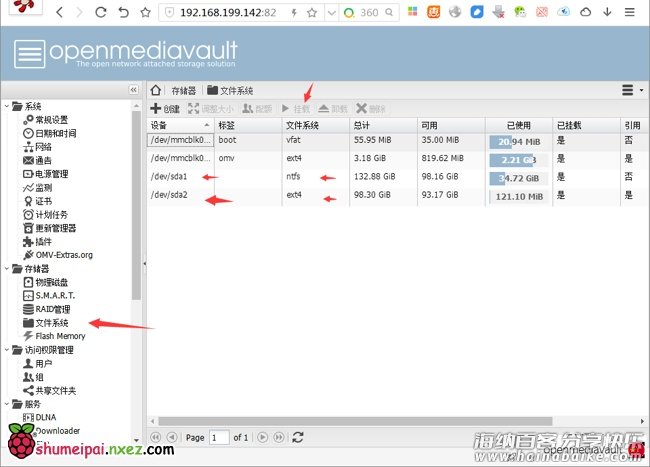Open the 网络 network item
This screenshot has height=467, width=650.
pos(37,147)
